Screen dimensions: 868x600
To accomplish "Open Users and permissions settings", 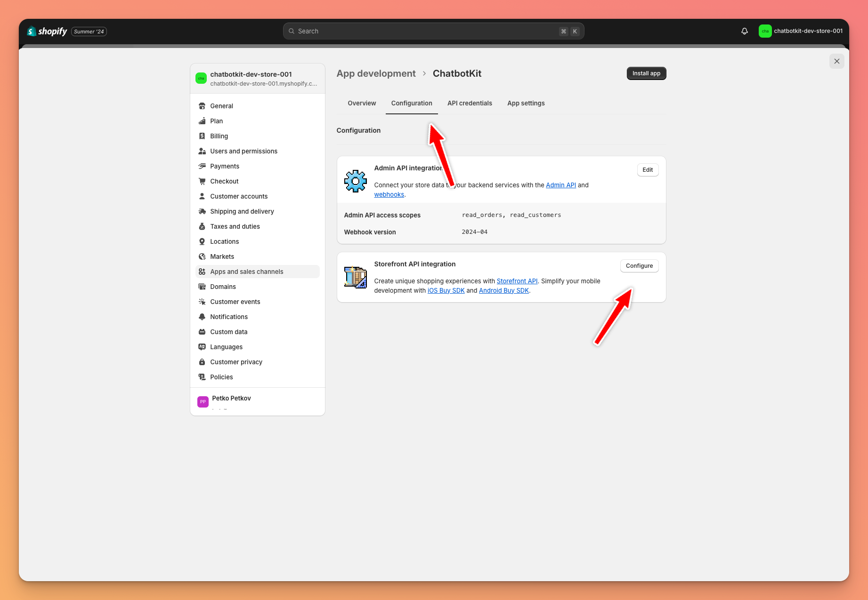I will click(x=257, y=151).
